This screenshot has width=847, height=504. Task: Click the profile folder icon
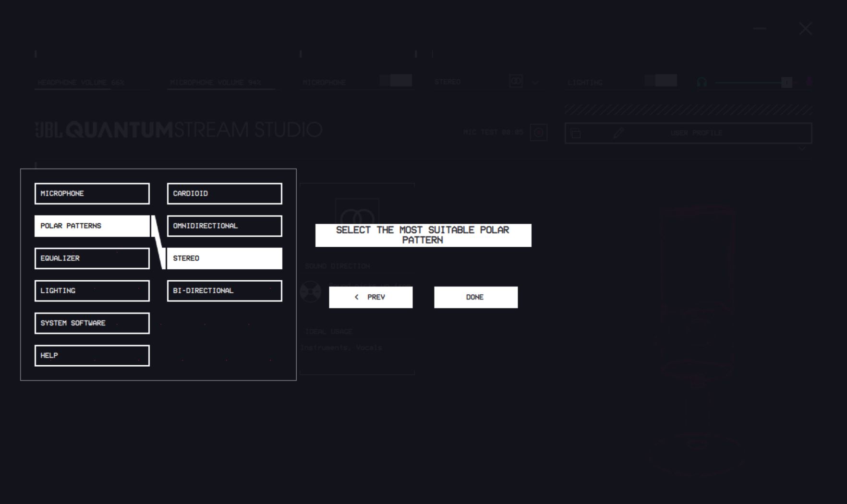pos(576,133)
